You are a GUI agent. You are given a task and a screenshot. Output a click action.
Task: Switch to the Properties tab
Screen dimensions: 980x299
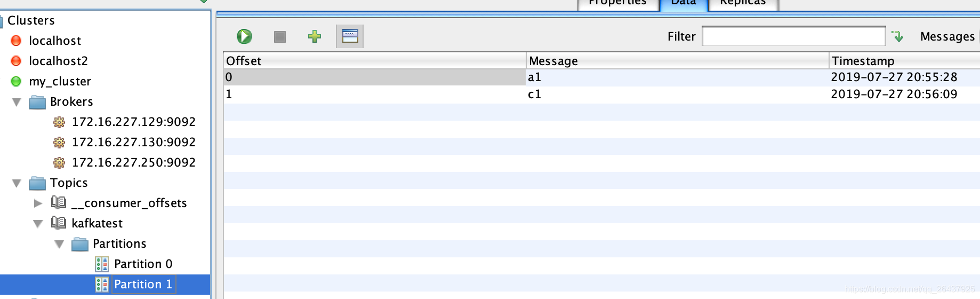coord(617,4)
